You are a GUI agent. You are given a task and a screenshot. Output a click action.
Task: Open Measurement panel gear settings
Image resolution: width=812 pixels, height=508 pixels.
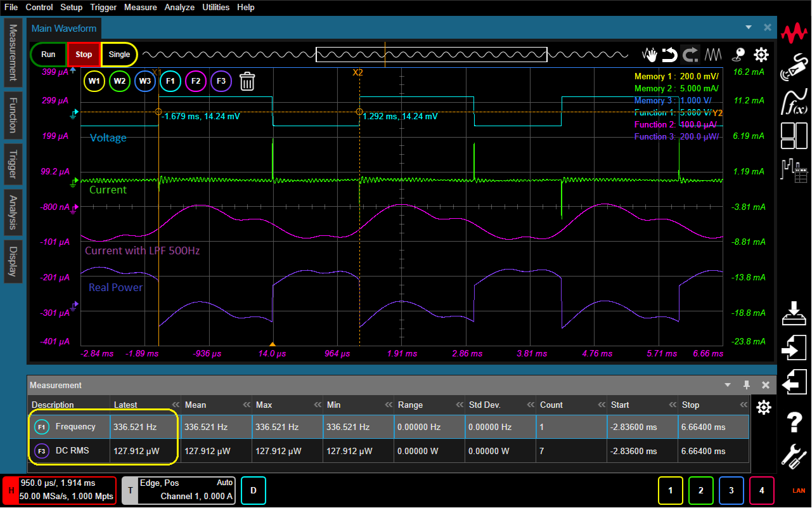[x=764, y=407]
